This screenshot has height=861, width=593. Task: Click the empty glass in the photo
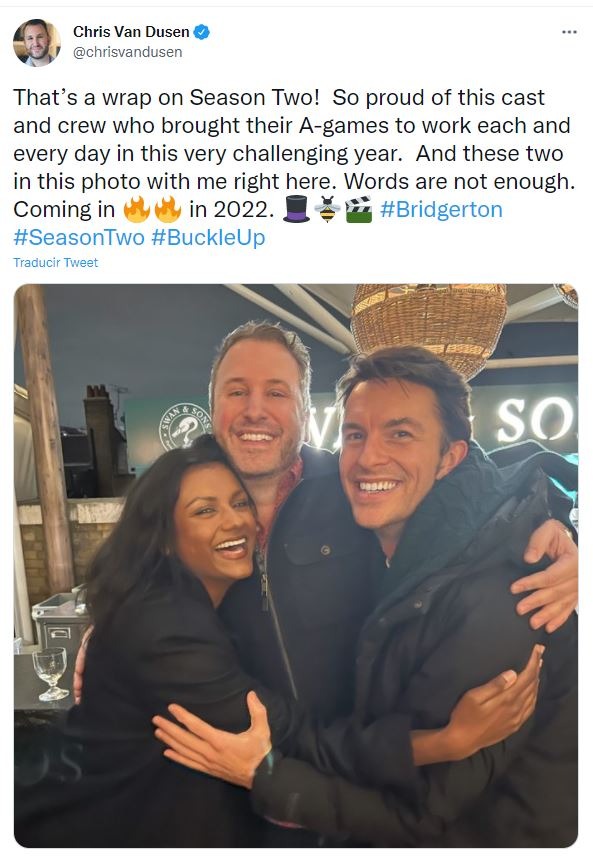click(x=51, y=674)
